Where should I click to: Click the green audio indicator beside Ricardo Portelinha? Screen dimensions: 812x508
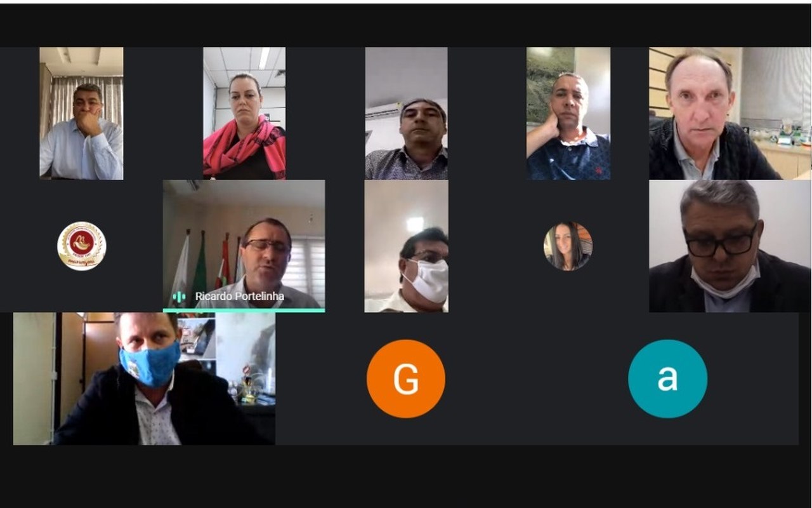[179, 297]
